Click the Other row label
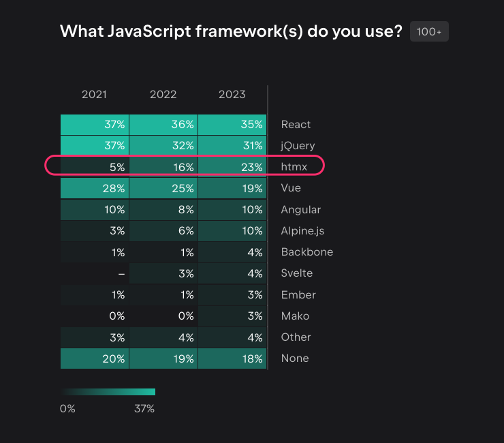504x443 pixels. click(296, 337)
